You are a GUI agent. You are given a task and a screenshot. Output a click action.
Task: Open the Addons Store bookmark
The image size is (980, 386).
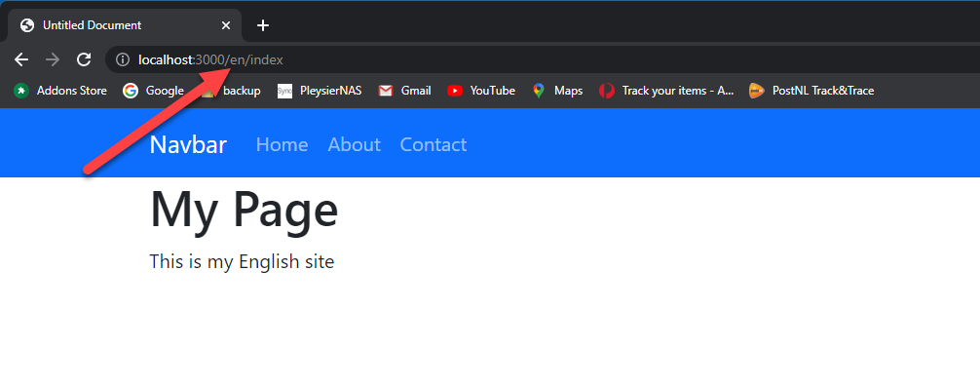click(60, 91)
